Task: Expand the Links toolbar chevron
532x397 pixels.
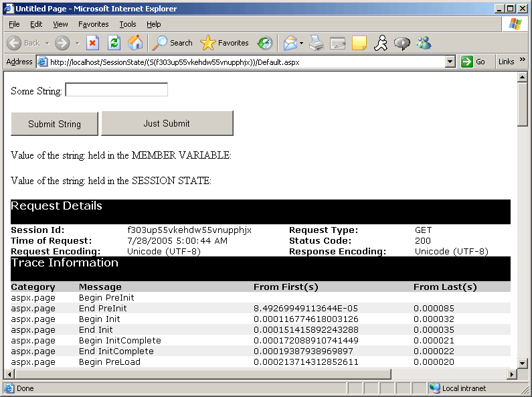Action: pos(522,61)
